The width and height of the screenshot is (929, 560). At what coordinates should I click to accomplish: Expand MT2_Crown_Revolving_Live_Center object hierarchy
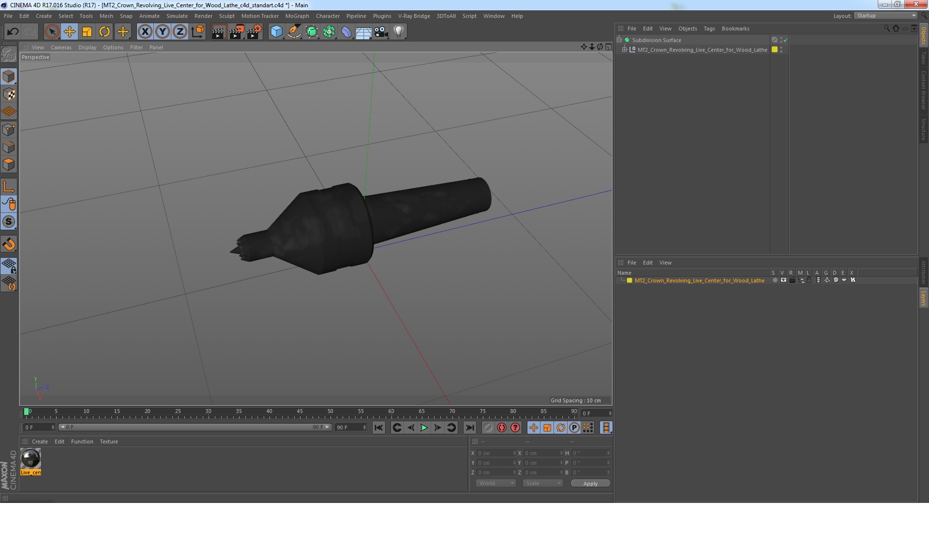click(625, 50)
